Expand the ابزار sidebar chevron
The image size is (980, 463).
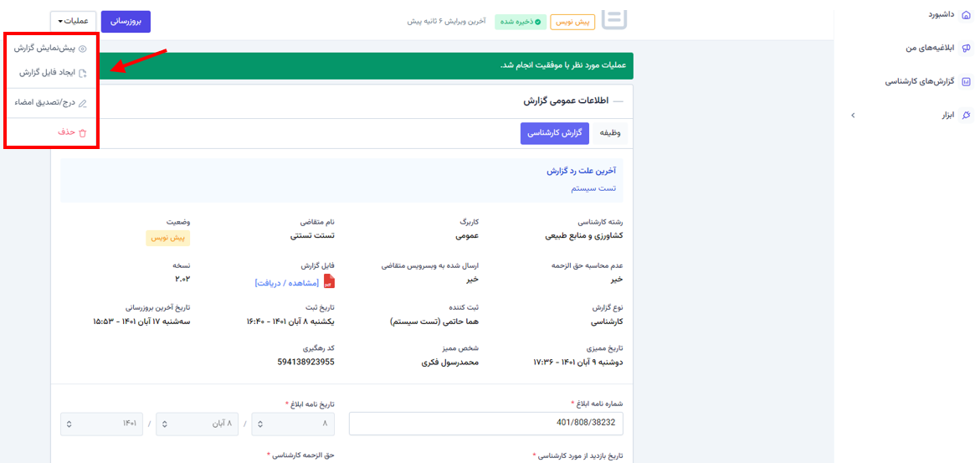click(854, 116)
